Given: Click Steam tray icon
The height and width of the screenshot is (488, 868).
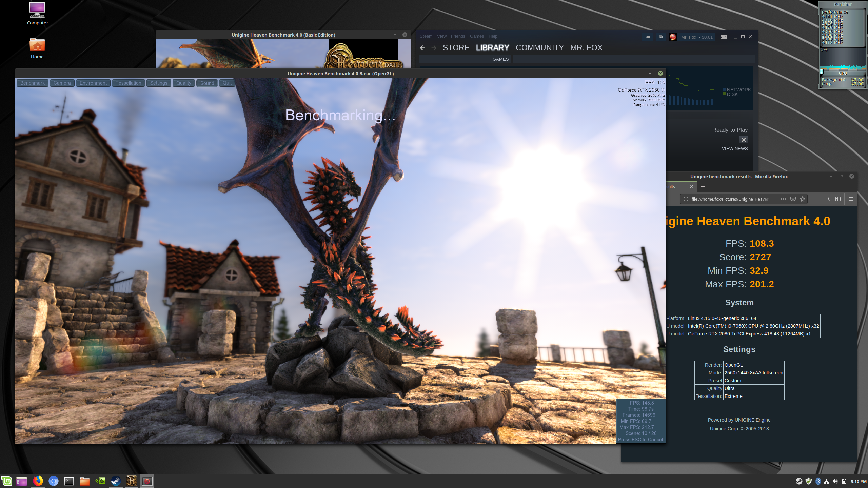Looking at the screenshot, I should click(799, 481).
